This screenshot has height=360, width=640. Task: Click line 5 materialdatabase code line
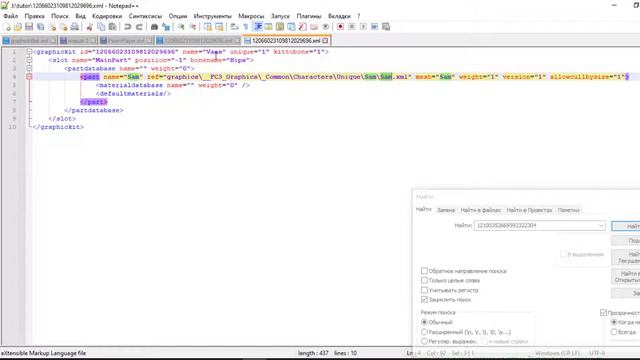tap(173, 85)
